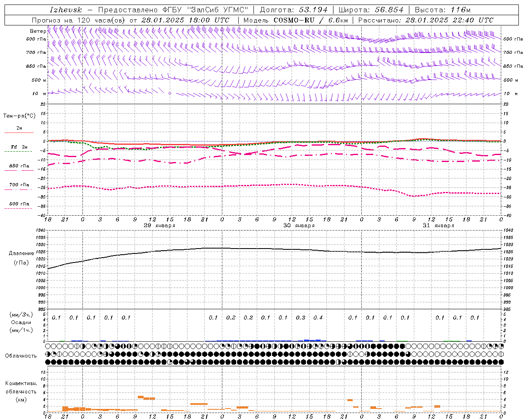This screenshot has width=525, height=420.
Task: Click the "29 января" date label
Action: [160, 226]
